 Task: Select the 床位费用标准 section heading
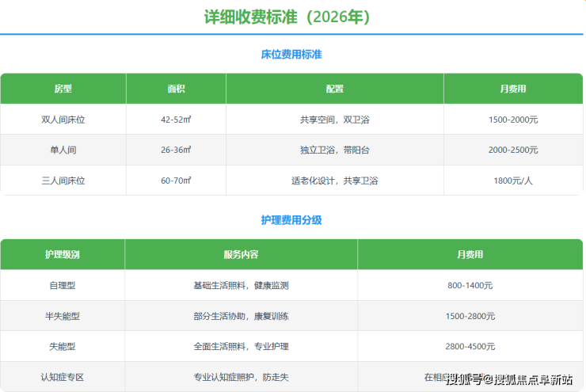click(291, 55)
